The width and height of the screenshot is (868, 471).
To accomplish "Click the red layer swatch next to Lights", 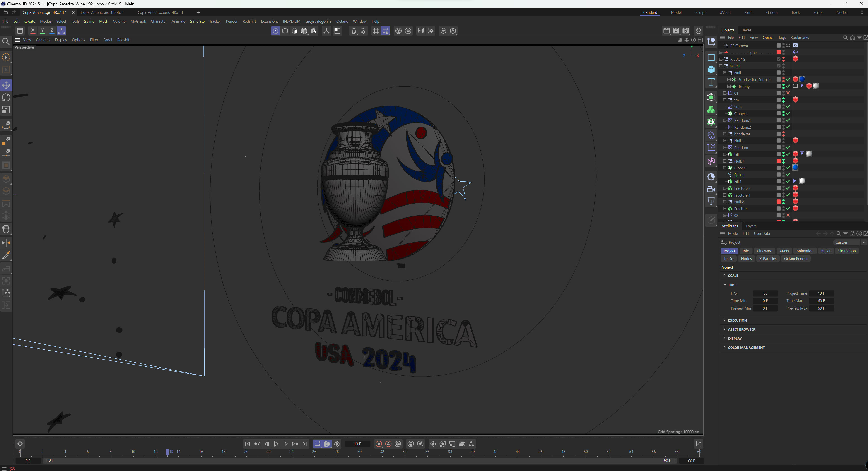I will pos(779,52).
